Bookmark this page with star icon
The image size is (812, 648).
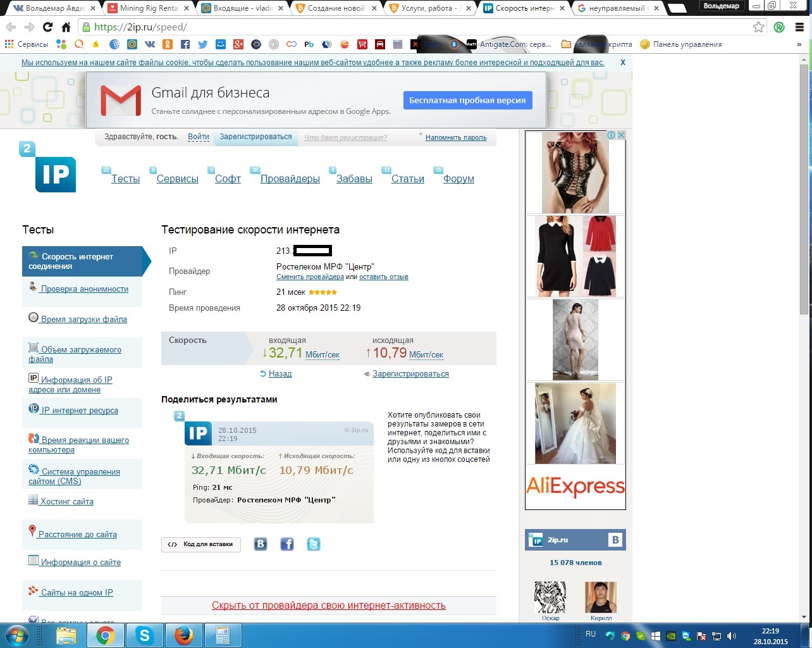[758, 27]
